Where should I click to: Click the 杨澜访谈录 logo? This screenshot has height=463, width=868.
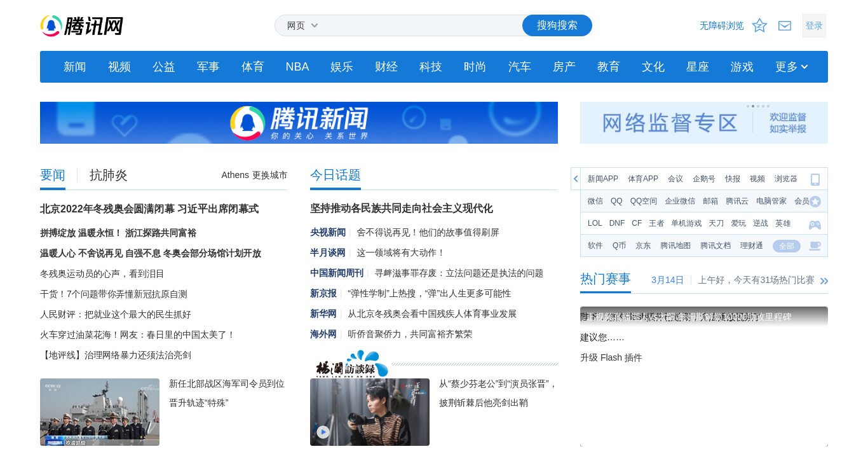coord(352,364)
